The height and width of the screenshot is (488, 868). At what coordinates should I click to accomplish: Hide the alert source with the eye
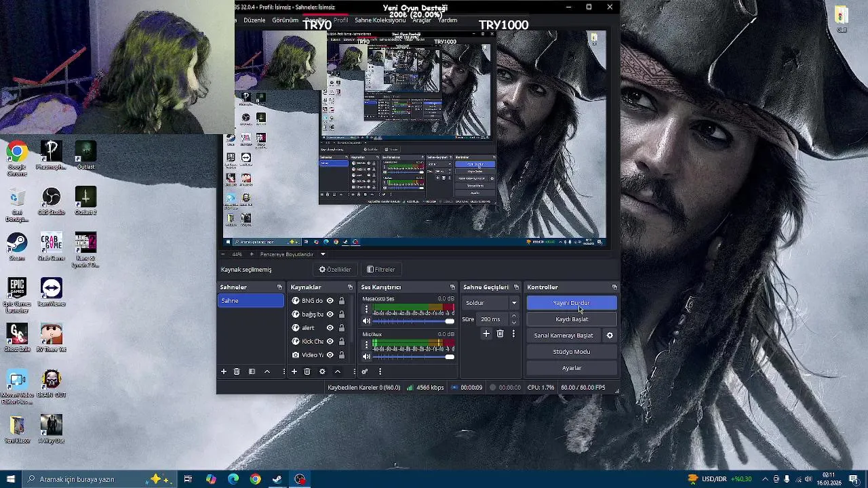click(x=330, y=328)
